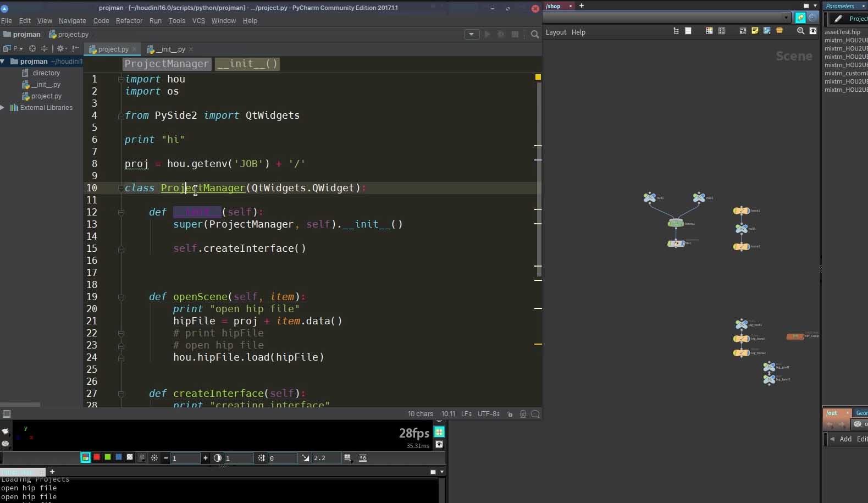The height and width of the screenshot is (503, 868).
Task: Click scroll from source target icon
Action: [x=32, y=48]
